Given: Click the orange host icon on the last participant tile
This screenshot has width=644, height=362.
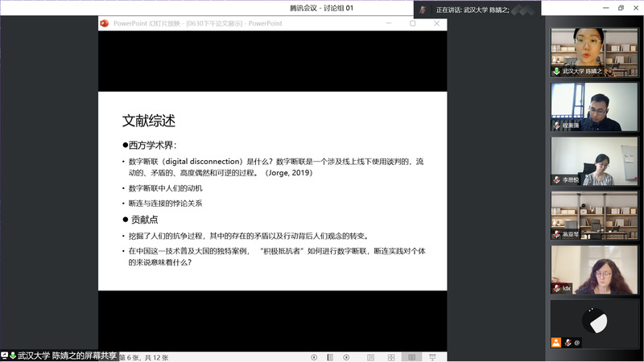Looking at the screenshot, I should (555, 342).
